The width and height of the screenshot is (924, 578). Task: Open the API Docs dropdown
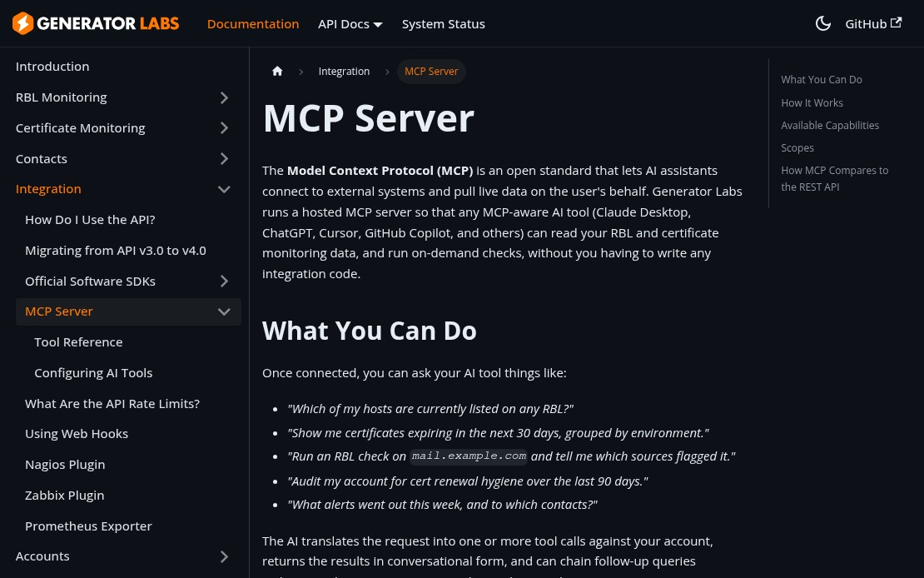(x=350, y=24)
